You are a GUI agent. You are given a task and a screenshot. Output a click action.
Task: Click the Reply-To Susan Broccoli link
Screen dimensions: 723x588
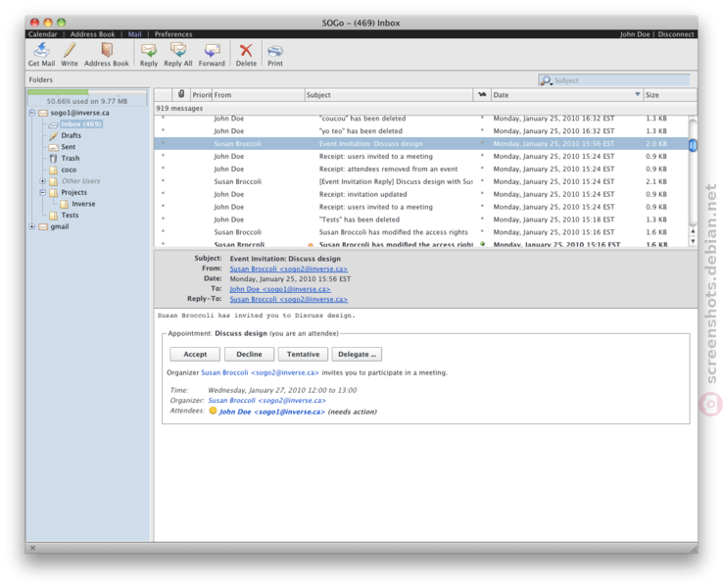point(289,299)
